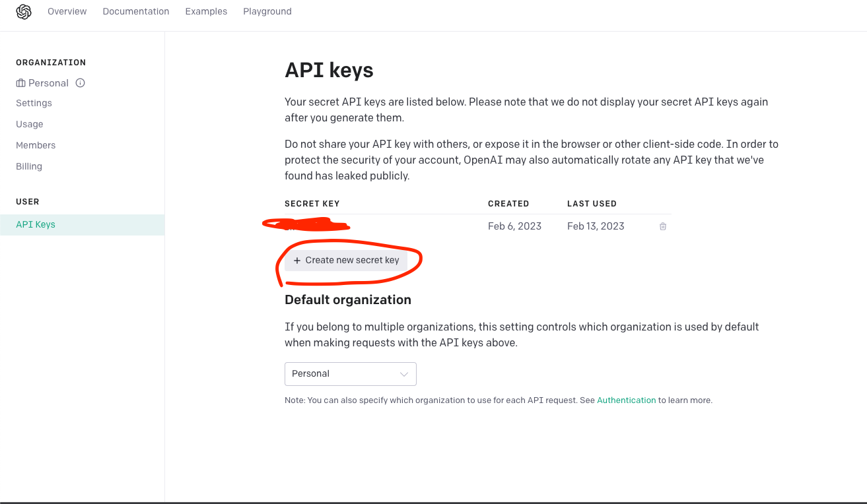This screenshot has height=504, width=867.
Task: Click the ORGANIZATION sidebar section label
Action: point(51,63)
